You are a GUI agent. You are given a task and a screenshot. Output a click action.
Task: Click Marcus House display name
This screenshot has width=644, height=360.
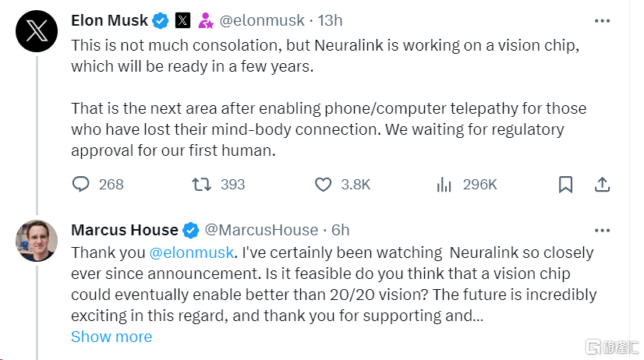point(125,230)
